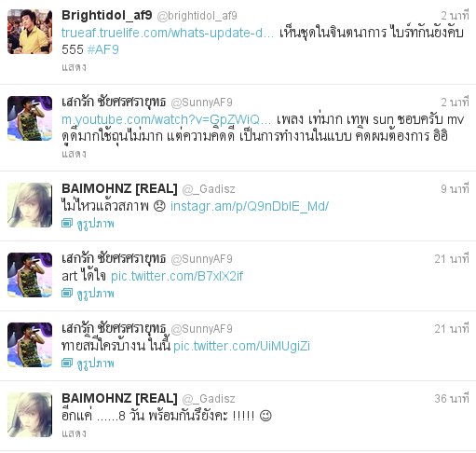Open the m.youtube.com watch link
The width and height of the screenshot is (476, 453).
[166, 119]
